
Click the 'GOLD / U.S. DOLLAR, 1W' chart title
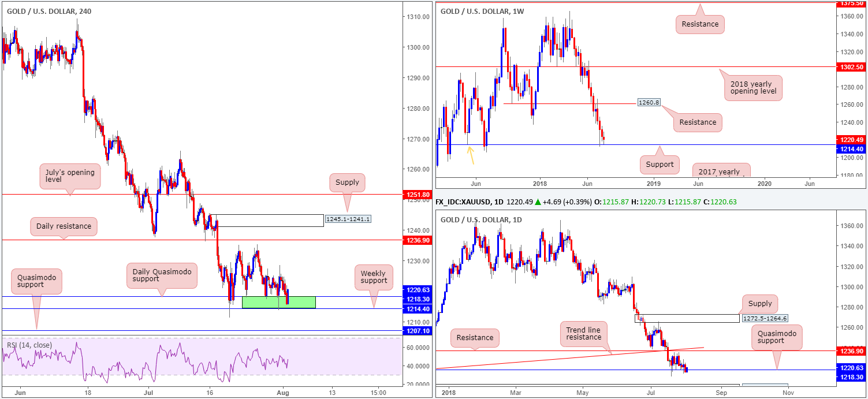coord(482,11)
